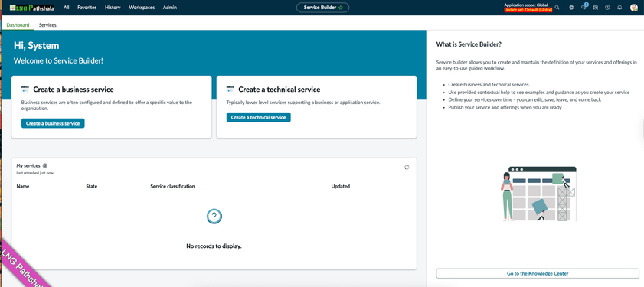Viewport: 644px width, 287px height.
Task: Click the Service Builder illustration image
Action: pyautogui.click(x=538, y=194)
